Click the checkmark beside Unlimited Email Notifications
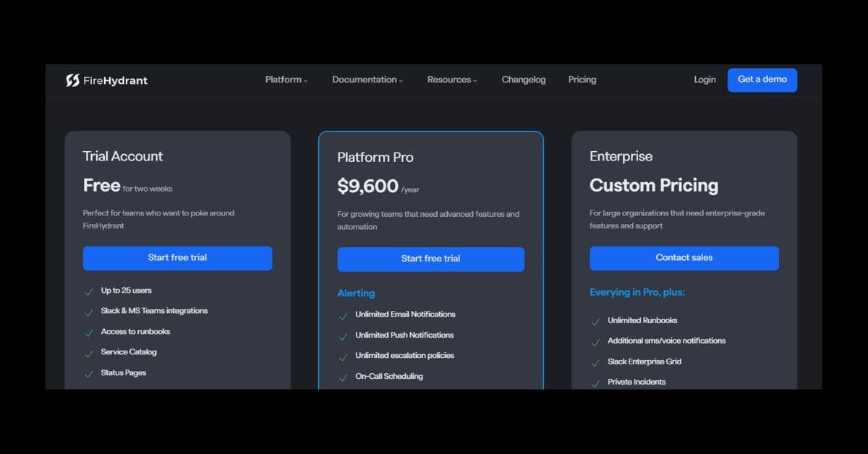Viewport: 868px width, 454px height. (x=343, y=315)
